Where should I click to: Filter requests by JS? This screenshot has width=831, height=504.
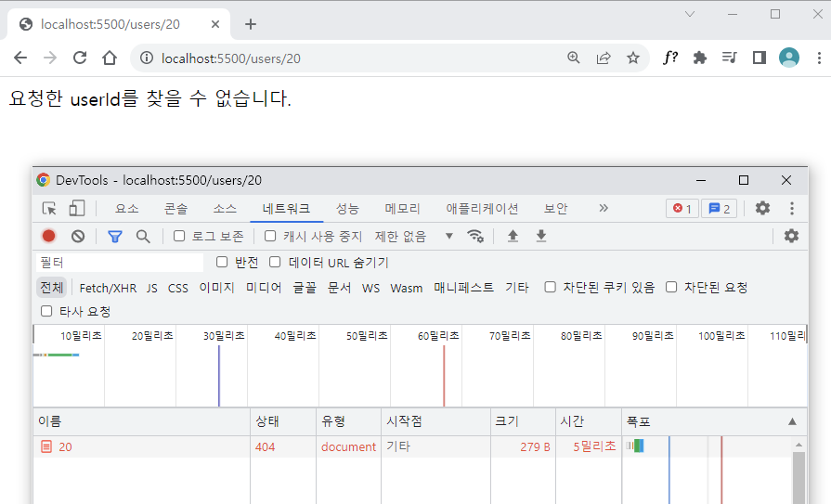(x=152, y=288)
